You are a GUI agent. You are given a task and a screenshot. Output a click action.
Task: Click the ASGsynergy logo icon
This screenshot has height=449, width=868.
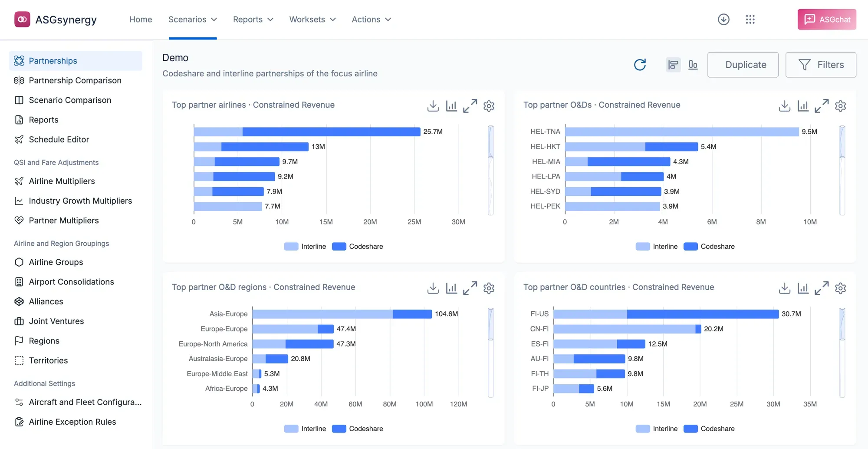pyautogui.click(x=22, y=20)
